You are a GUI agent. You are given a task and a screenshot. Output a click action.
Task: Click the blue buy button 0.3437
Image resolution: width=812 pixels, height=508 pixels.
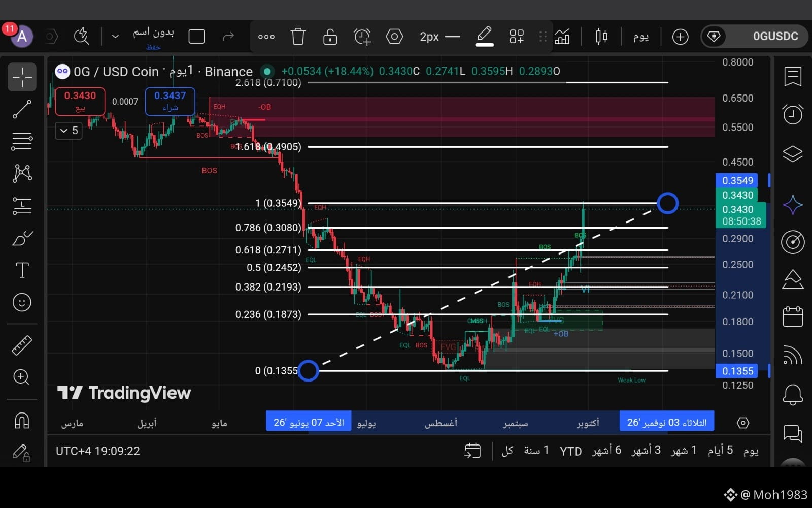(170, 101)
